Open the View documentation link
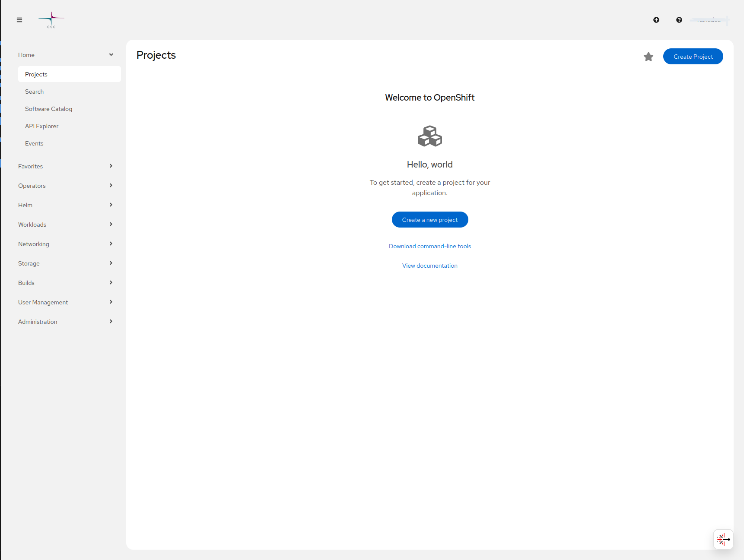The width and height of the screenshot is (744, 560). (429, 265)
